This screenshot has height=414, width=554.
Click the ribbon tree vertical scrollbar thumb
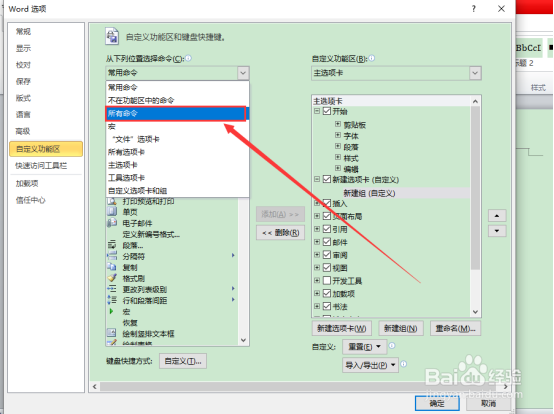click(x=475, y=188)
